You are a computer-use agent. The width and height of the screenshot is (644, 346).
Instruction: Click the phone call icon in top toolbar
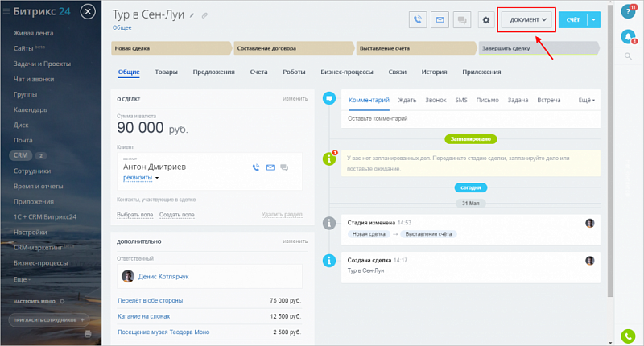coord(419,19)
